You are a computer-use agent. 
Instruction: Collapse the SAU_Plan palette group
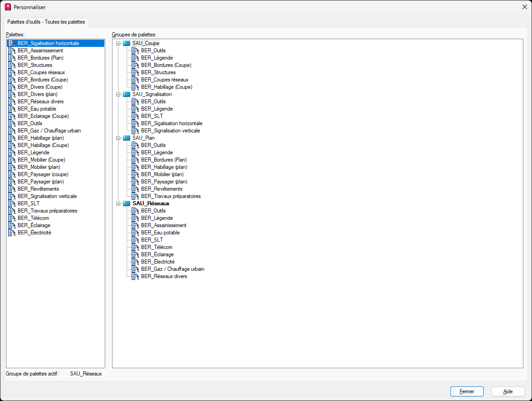(x=118, y=138)
